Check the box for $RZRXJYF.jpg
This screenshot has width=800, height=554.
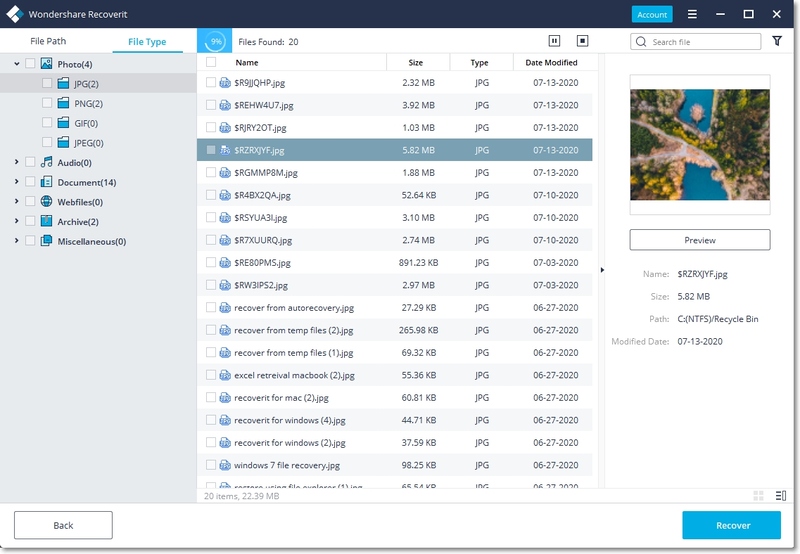(x=211, y=150)
